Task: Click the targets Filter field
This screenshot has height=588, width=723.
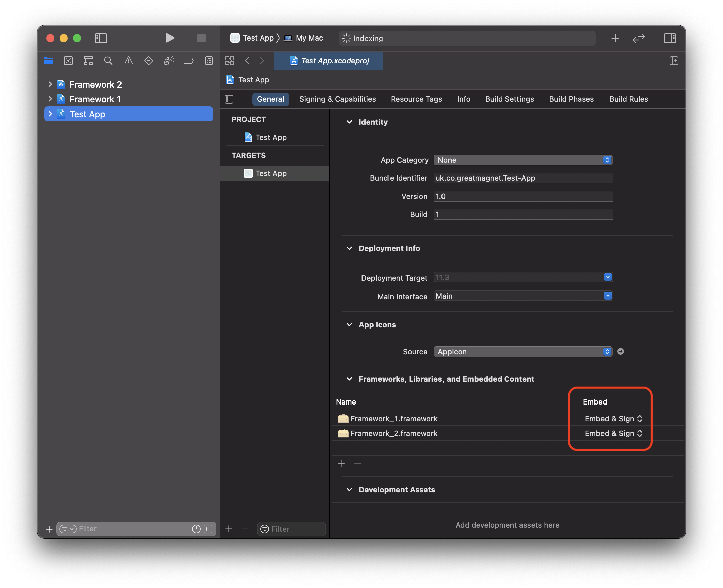Action: point(291,529)
